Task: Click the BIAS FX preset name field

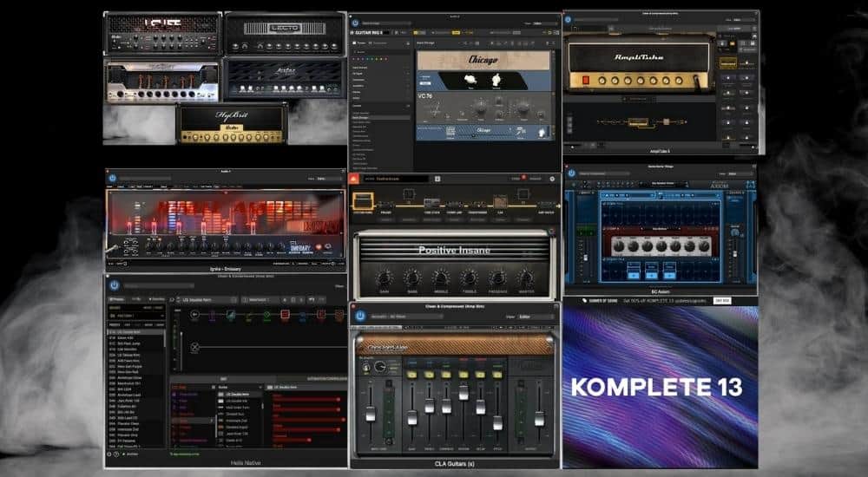Action: (396, 179)
